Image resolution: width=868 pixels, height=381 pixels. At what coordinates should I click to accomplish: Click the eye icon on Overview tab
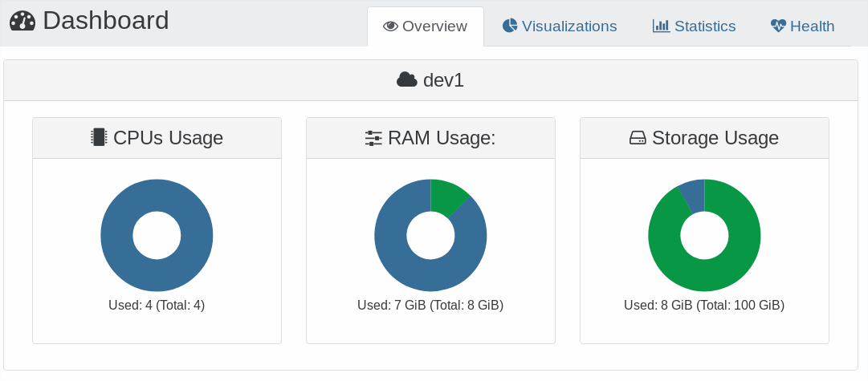390,26
